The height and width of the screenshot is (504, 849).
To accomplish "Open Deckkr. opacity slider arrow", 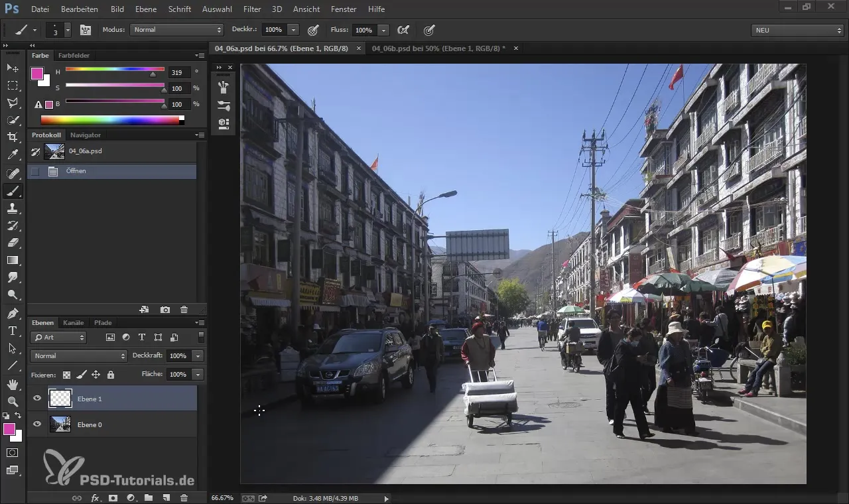I will [x=293, y=30].
